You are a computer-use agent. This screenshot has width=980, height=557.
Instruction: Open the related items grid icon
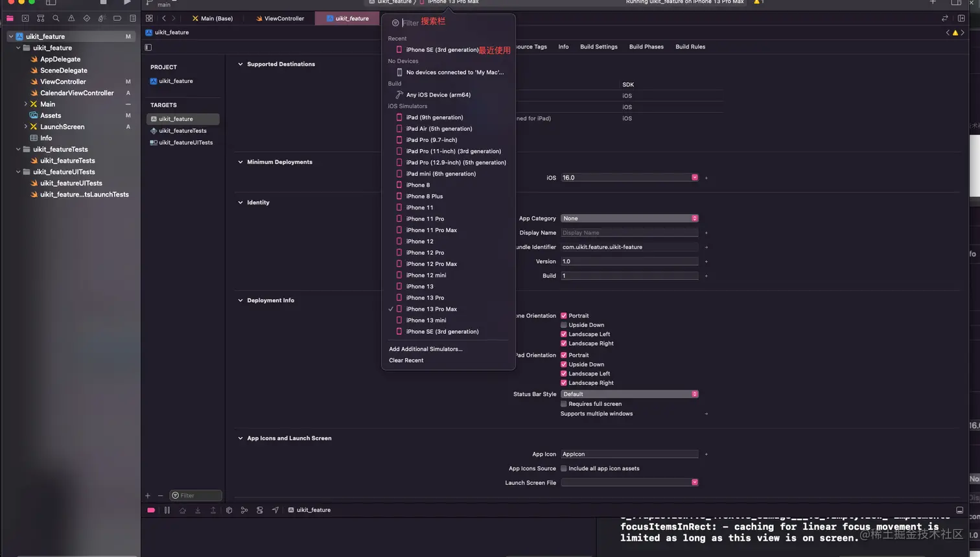tap(149, 18)
